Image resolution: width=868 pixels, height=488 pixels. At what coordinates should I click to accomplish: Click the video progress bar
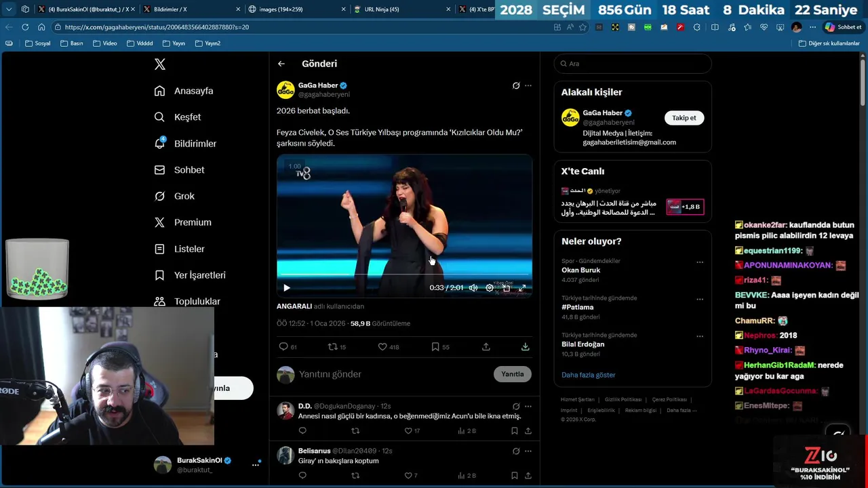(404, 274)
